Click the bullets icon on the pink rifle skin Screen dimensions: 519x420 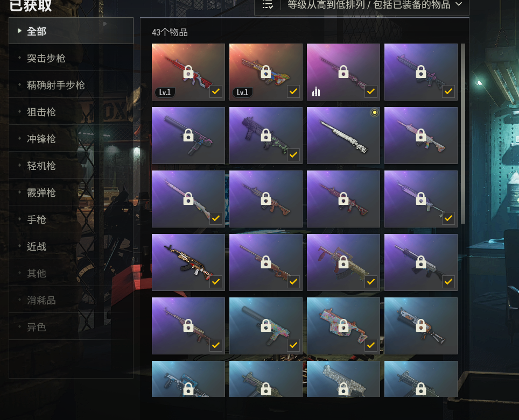(x=316, y=91)
